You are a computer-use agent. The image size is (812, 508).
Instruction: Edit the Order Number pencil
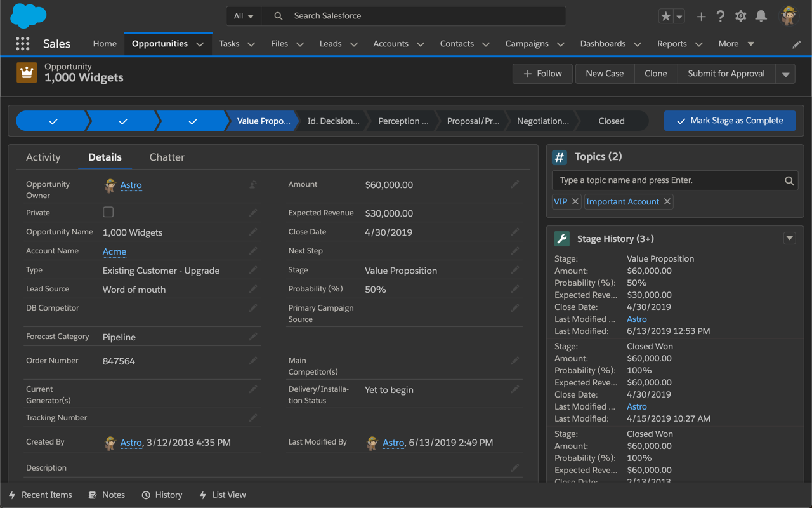pos(253,361)
